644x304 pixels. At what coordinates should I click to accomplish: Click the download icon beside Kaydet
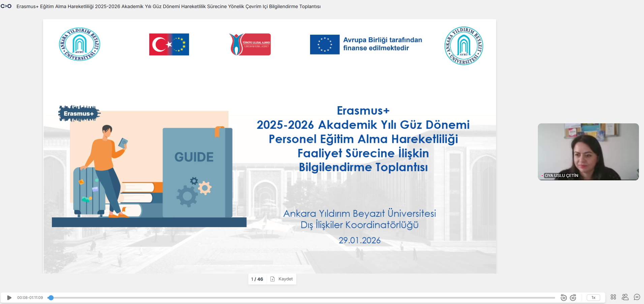[x=273, y=279]
